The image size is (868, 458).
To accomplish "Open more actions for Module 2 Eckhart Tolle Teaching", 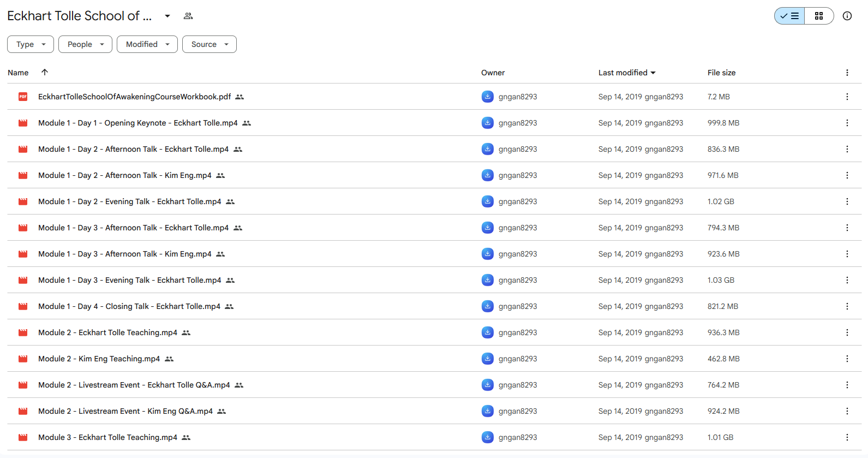I will [847, 332].
